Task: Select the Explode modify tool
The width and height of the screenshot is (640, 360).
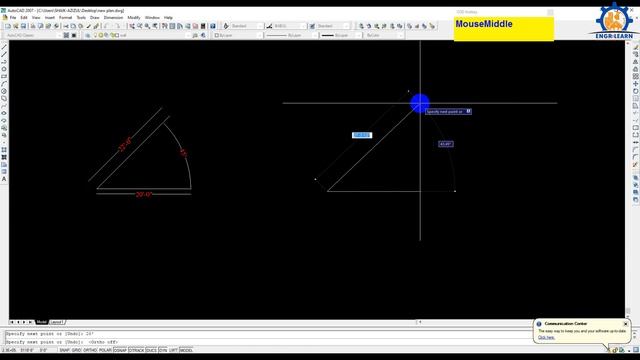Action: [x=636, y=164]
